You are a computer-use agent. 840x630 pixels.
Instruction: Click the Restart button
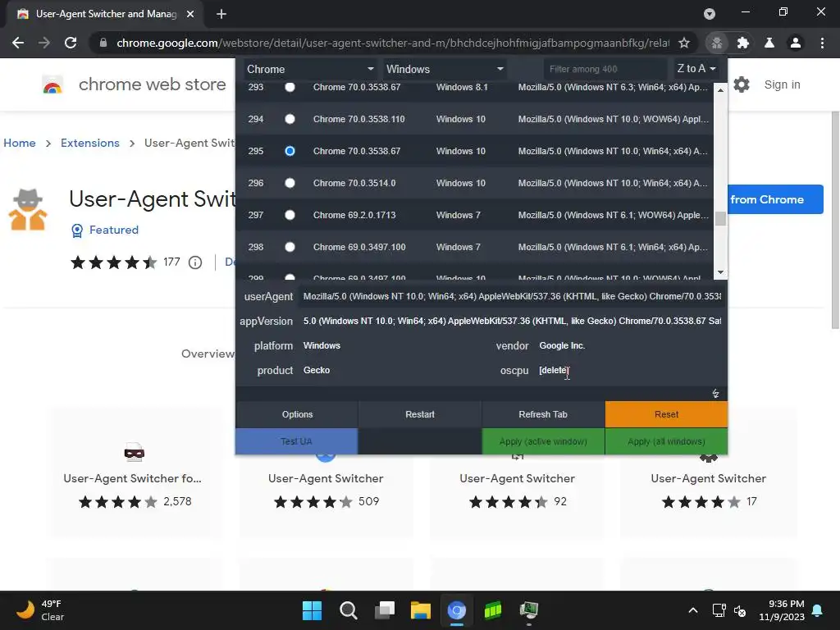pos(420,414)
